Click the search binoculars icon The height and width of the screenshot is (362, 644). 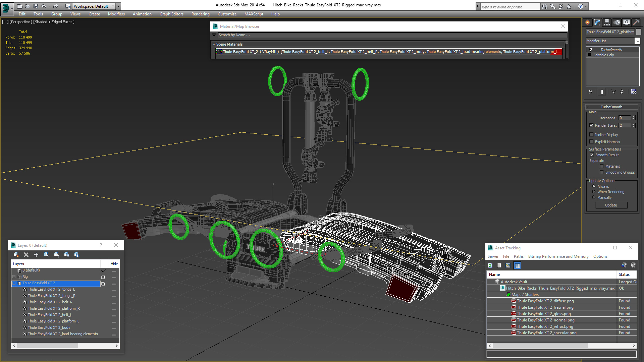coord(545,6)
